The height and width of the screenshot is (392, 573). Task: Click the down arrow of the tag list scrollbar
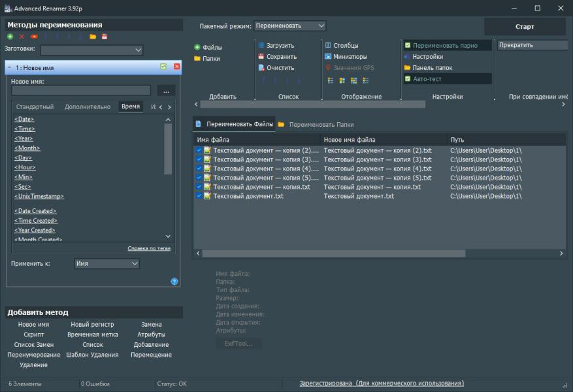(x=168, y=237)
